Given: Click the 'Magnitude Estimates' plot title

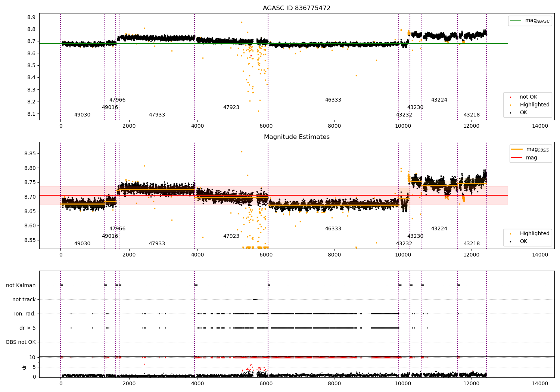Looking at the screenshot, I should (x=297, y=137).
